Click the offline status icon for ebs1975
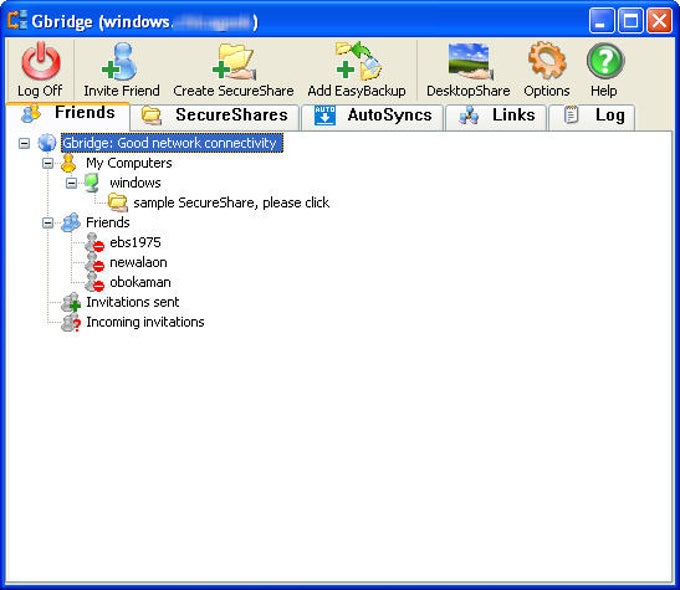680x590 pixels. point(94,243)
